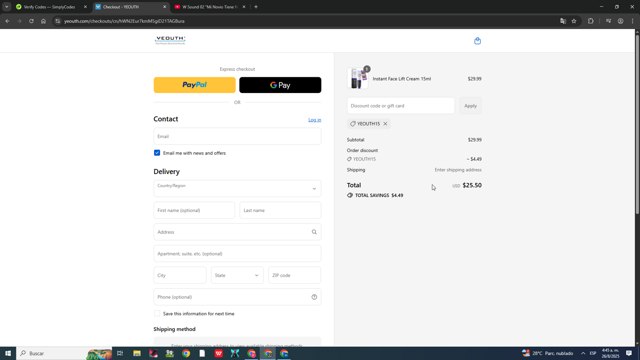Open the red W app in taskbar
This screenshot has height=360, width=640.
pyautogui.click(x=218, y=353)
